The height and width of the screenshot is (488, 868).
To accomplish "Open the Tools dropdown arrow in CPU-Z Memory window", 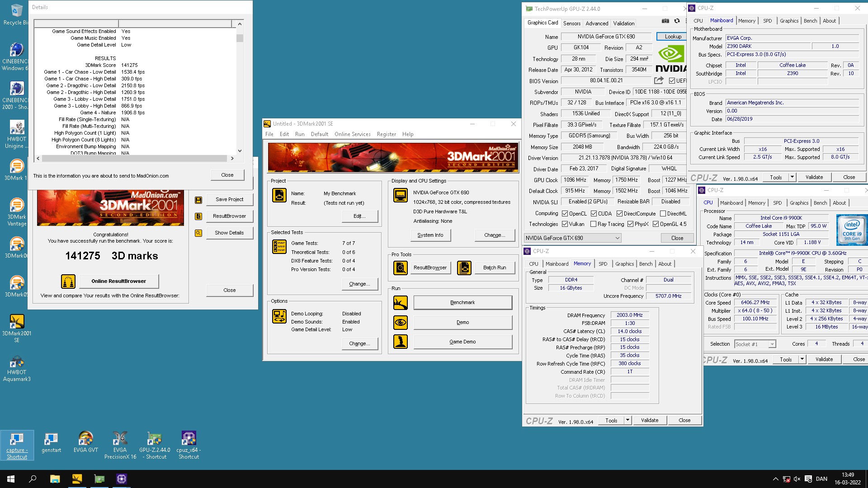I will coord(627,420).
